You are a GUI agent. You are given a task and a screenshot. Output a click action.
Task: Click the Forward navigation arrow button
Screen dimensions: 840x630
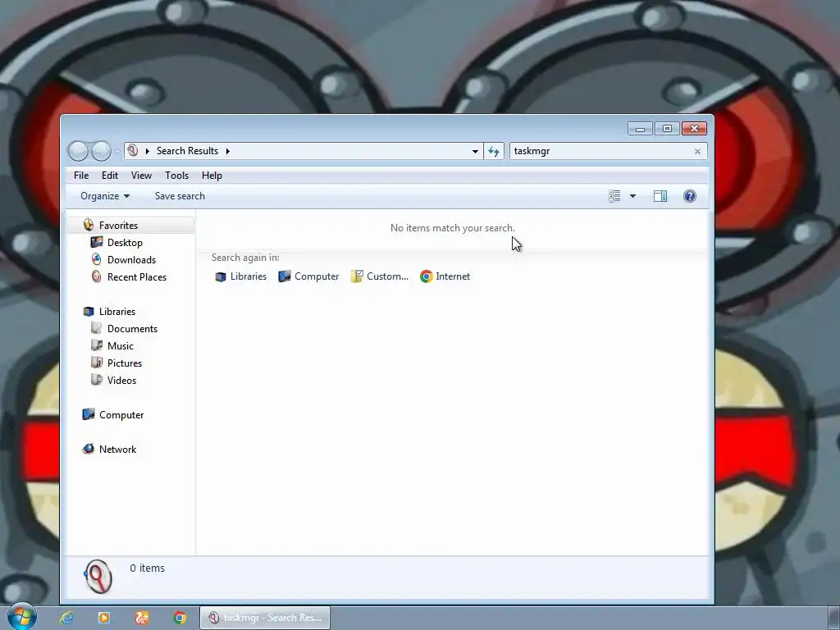(x=101, y=151)
